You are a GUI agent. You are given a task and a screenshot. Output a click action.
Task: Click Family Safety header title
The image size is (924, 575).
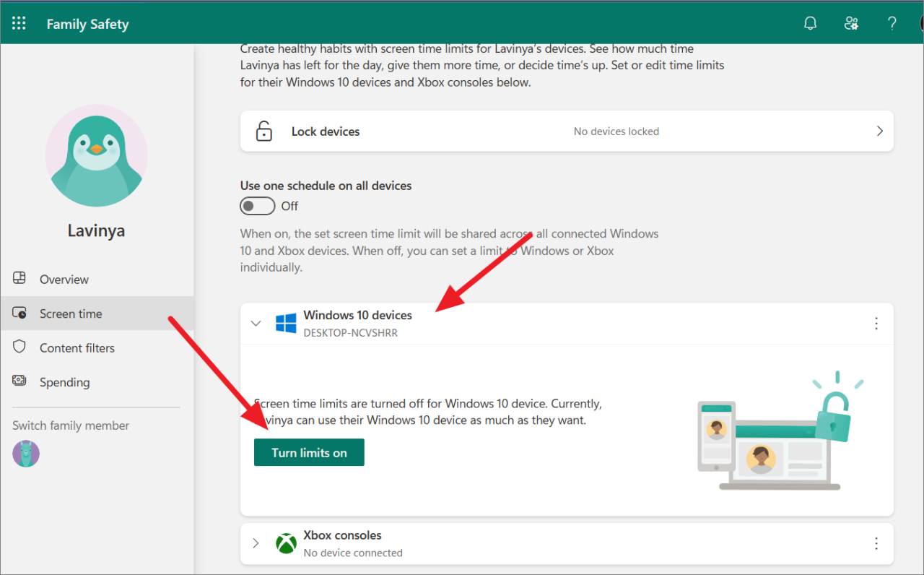point(87,24)
